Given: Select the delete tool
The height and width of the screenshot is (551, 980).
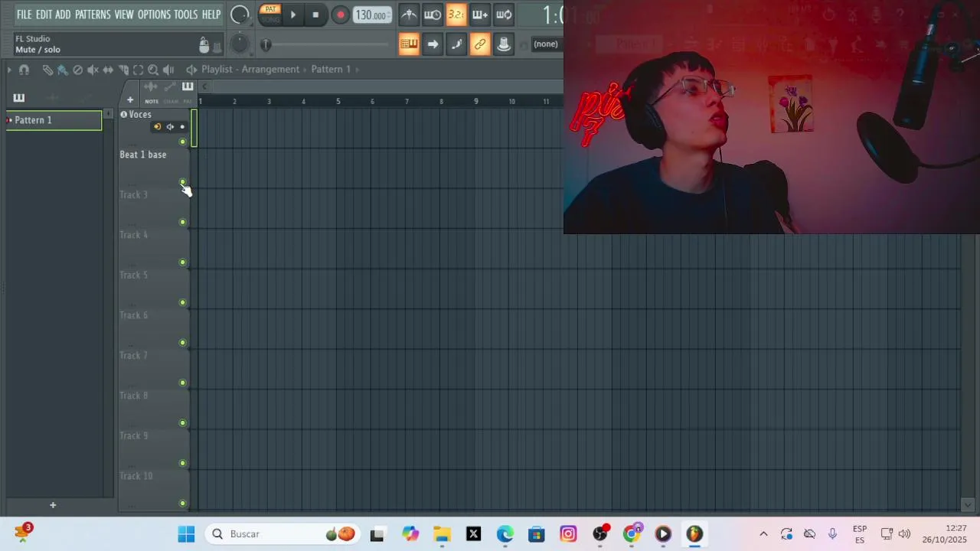Looking at the screenshot, I should [78, 70].
